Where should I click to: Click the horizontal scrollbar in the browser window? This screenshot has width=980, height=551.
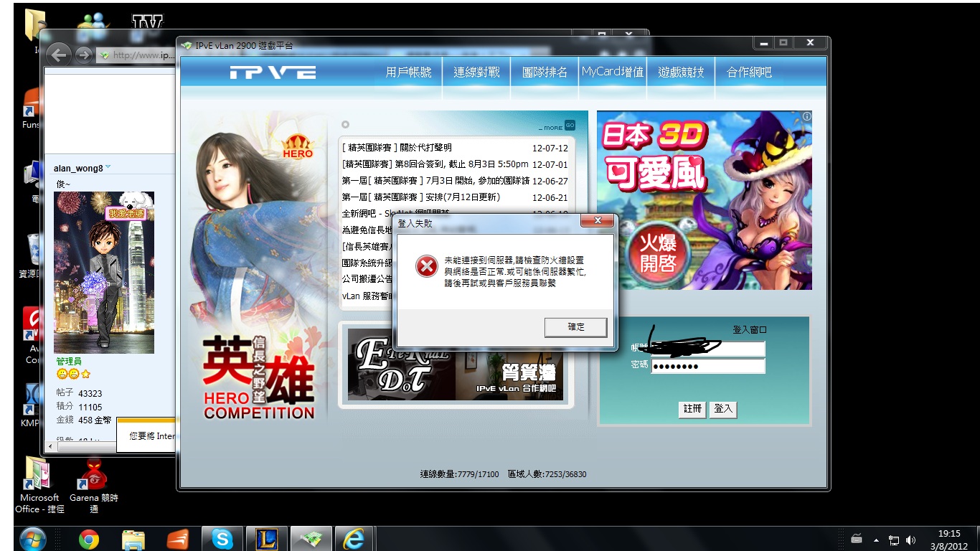click(85, 447)
